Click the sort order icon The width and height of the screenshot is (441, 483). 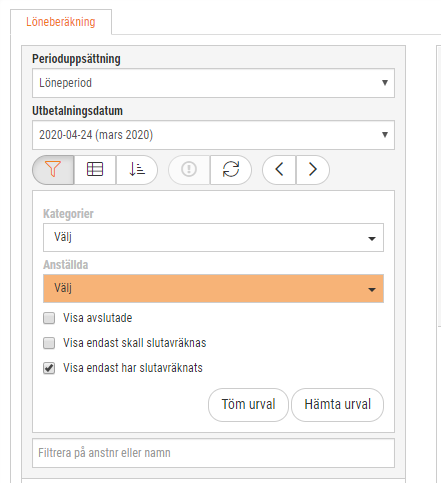click(x=137, y=170)
